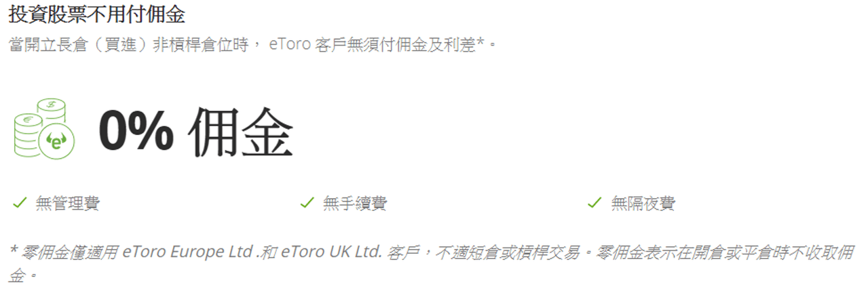Click the large 0% text
Screen dimensions: 868x306
click(x=136, y=129)
